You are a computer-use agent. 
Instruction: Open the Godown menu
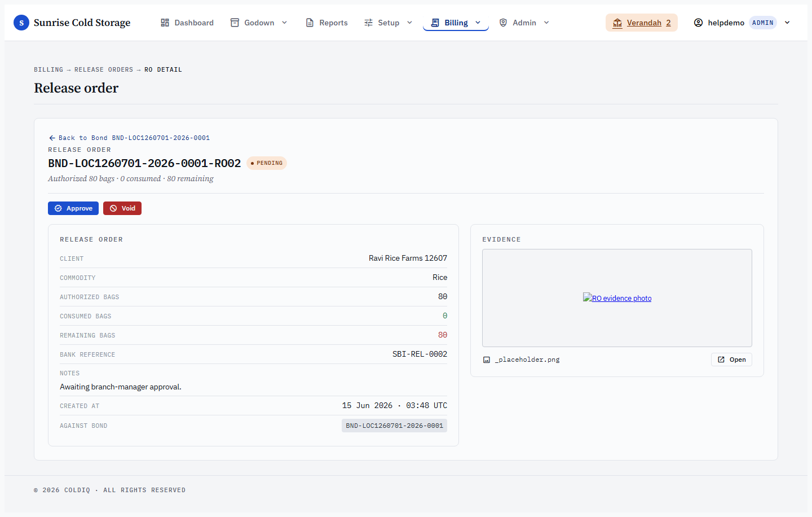point(259,23)
